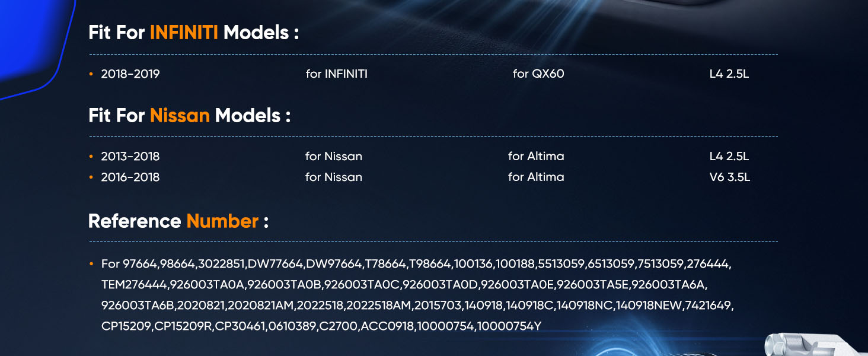This screenshot has height=356, width=868.
Task: Select the 2018-2019 year range text
Action: [130, 74]
